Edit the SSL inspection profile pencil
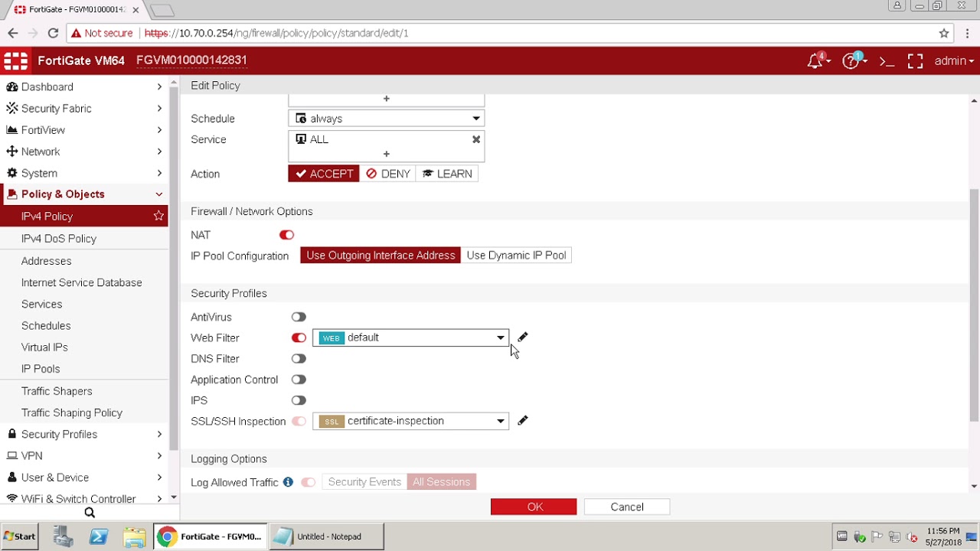The image size is (980, 551). click(523, 421)
